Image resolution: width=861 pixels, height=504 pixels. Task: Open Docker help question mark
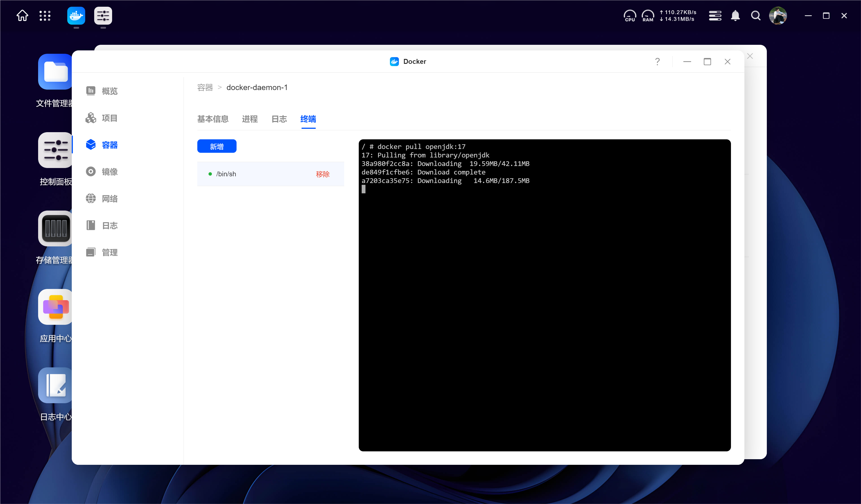[657, 61]
